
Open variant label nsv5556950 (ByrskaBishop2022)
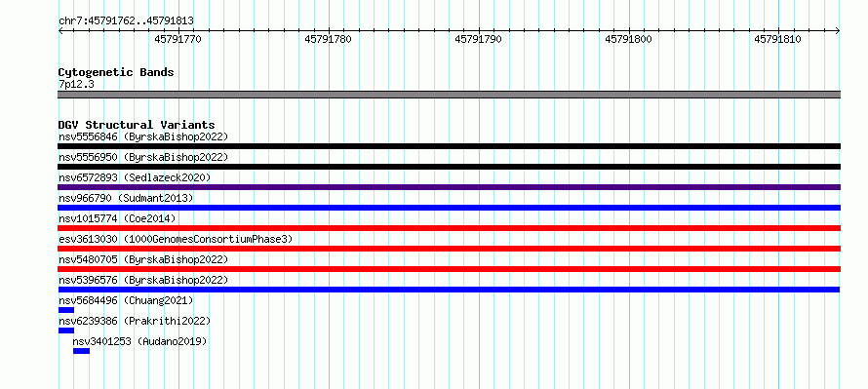tap(143, 157)
